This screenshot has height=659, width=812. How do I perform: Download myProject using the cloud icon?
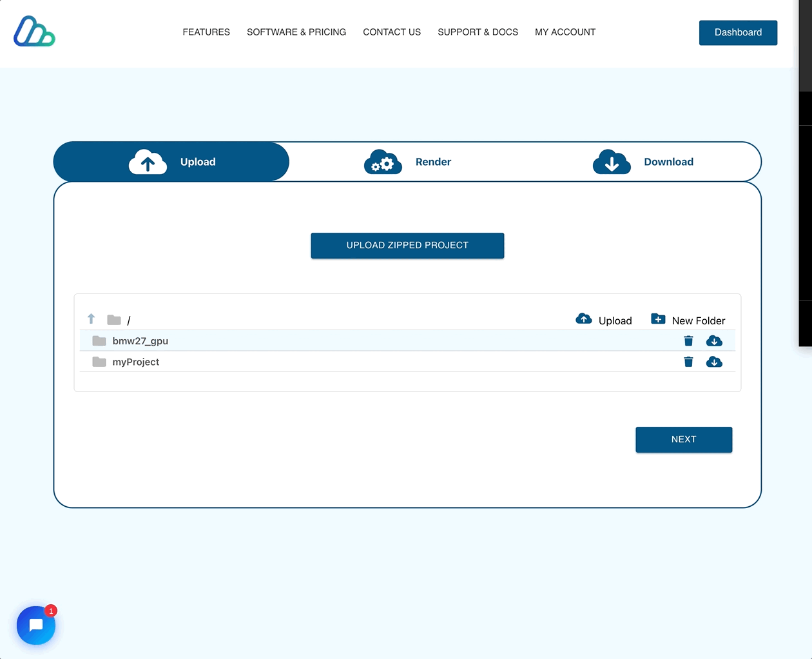pos(714,362)
